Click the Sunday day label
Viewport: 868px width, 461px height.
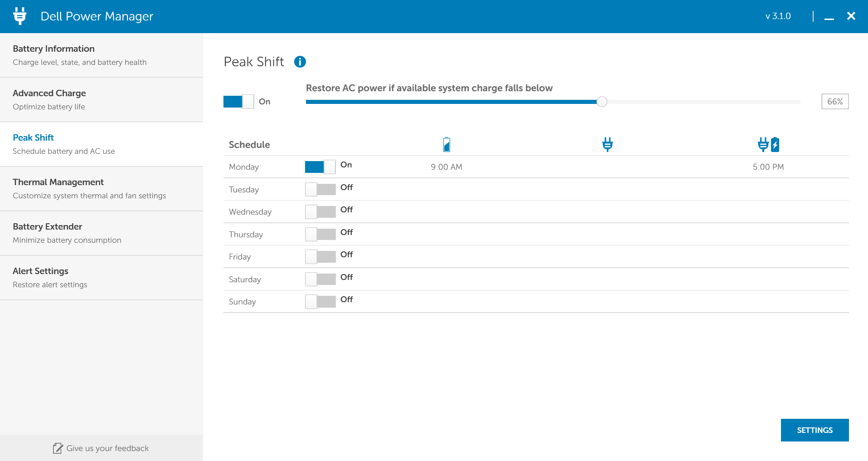click(x=242, y=302)
